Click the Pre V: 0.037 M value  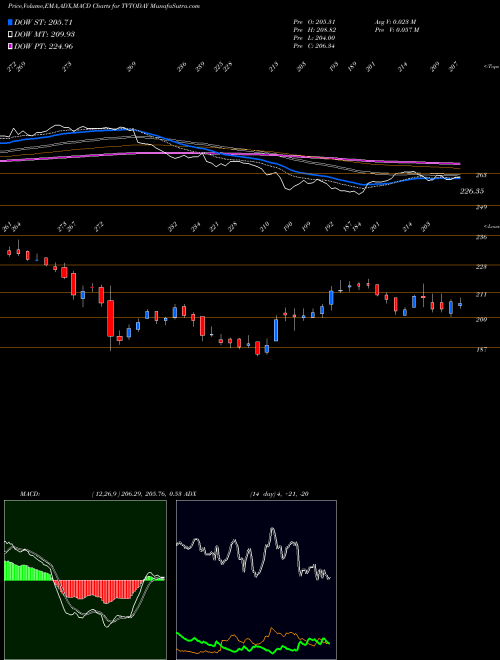[396, 30]
